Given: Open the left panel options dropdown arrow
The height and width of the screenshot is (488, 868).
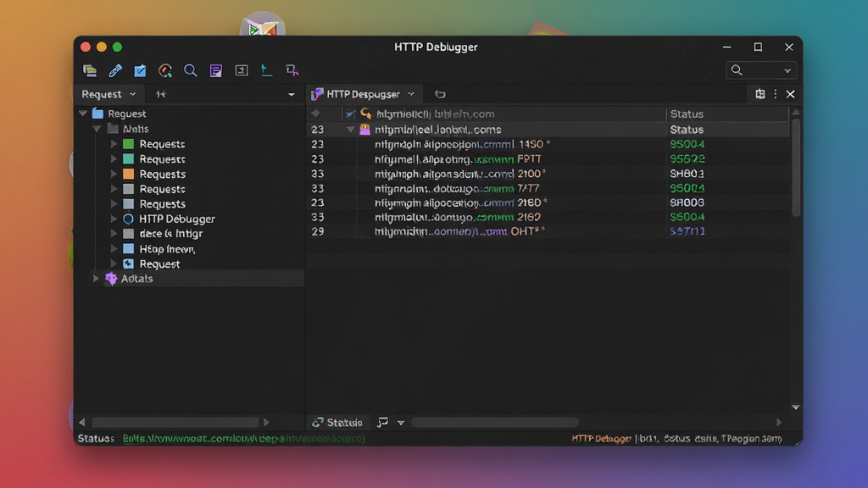Looking at the screenshot, I should coord(292,95).
